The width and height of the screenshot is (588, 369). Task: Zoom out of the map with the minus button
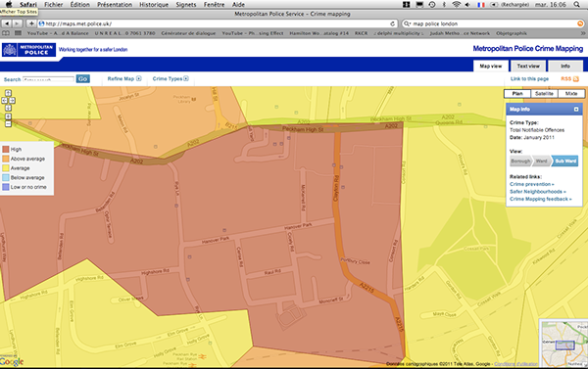(x=8, y=123)
